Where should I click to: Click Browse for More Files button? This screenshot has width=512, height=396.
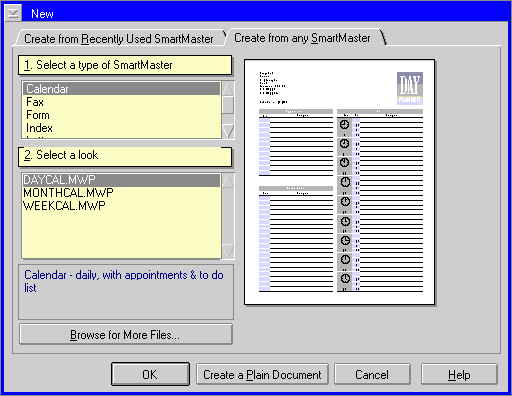126,334
